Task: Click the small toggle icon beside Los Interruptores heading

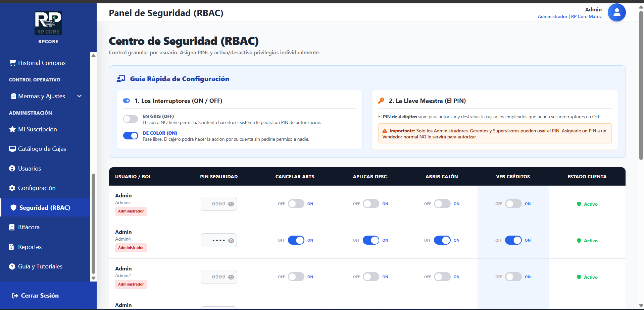Action: 127,101
